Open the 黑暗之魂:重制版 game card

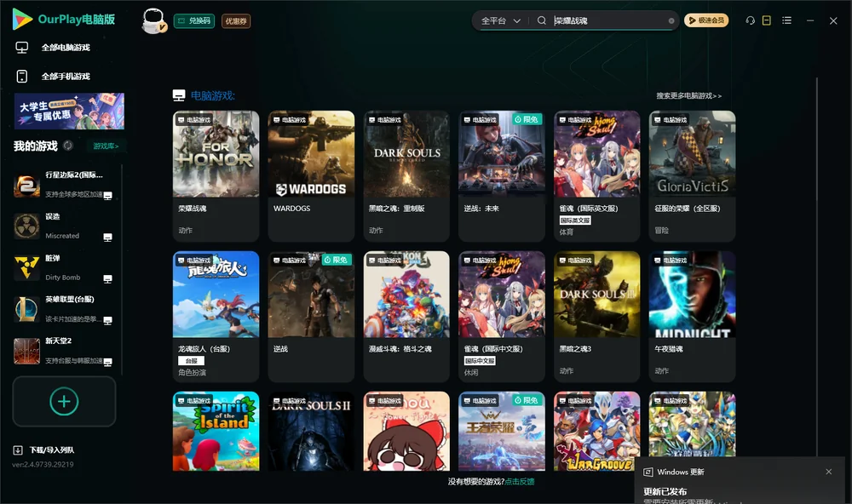click(406, 176)
